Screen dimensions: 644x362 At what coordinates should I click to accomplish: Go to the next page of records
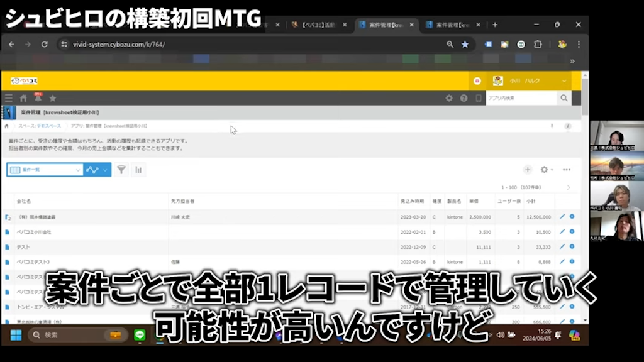[x=570, y=187]
